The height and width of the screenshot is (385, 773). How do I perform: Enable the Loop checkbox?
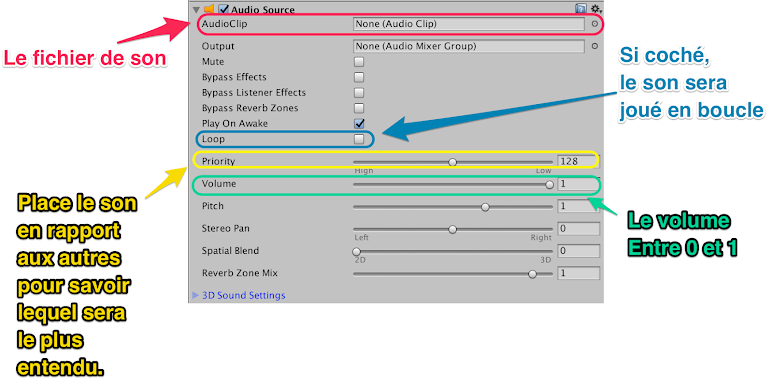(359, 140)
